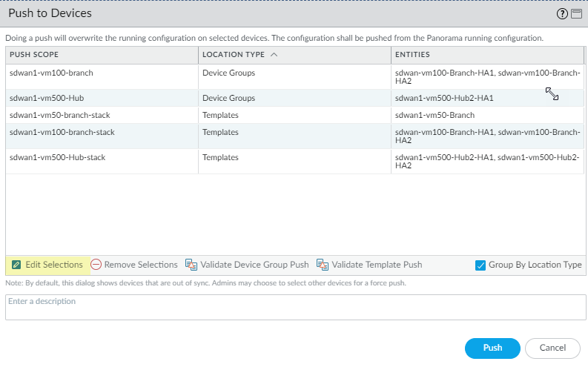Image resolution: width=588 pixels, height=367 pixels.
Task: Select the sdwan1-vm500-Hub row
Action: (44, 98)
